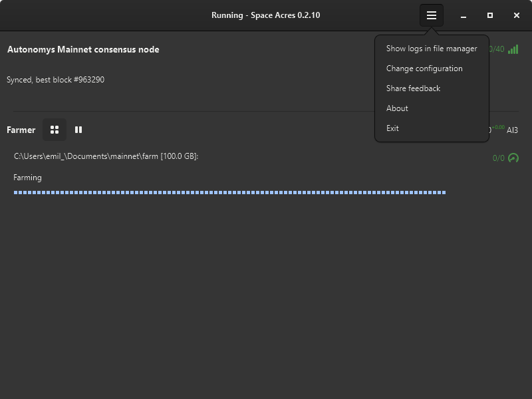Pause the farmer with the pause icon
The height and width of the screenshot is (399, 532).
(78, 130)
